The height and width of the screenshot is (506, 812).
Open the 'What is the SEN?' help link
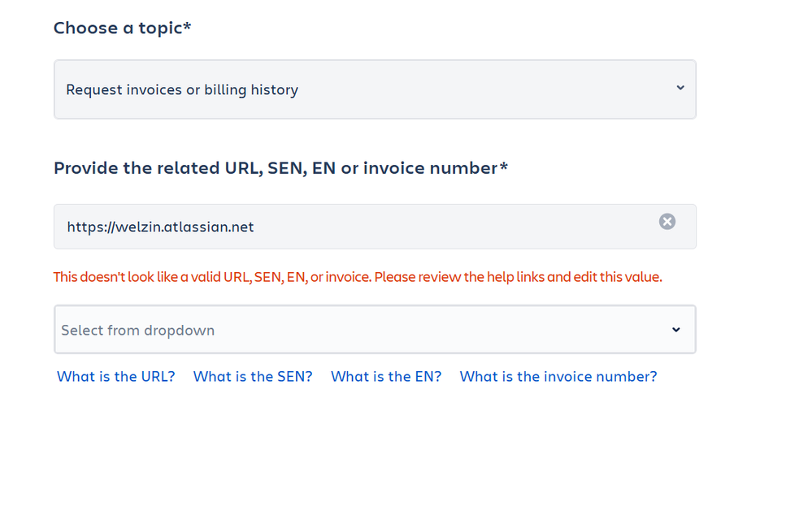253,376
